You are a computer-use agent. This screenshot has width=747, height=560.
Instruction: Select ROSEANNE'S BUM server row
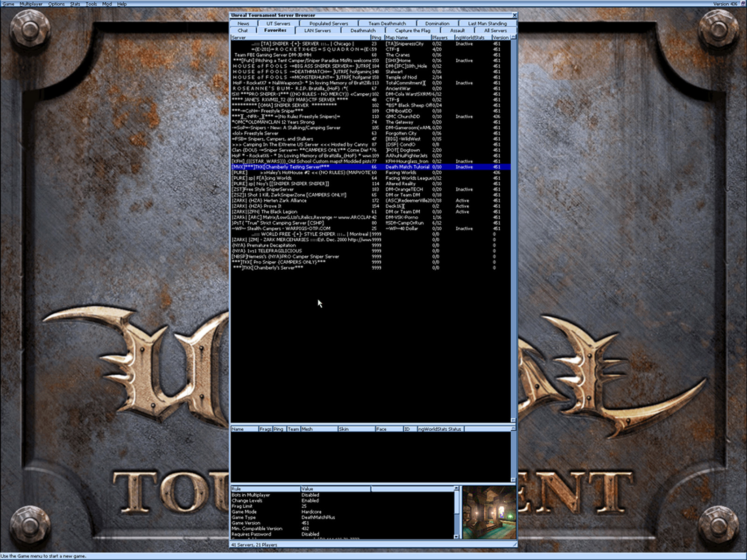coord(371,89)
